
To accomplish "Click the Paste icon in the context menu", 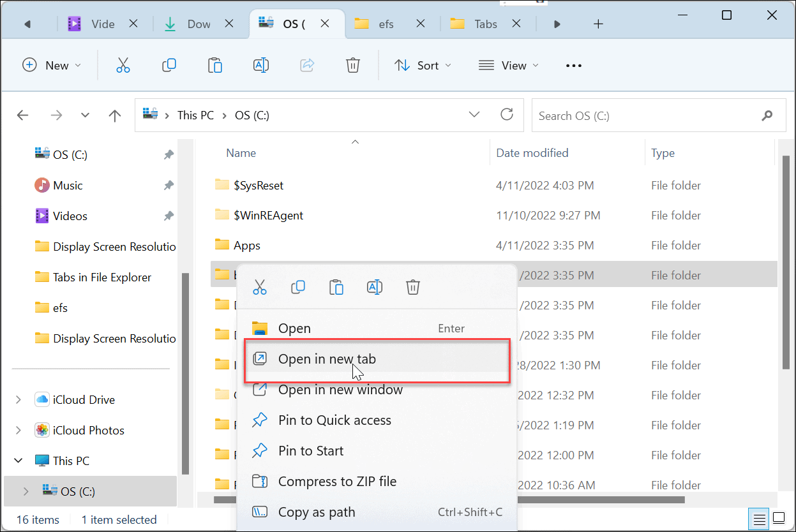I will tap(336, 288).
